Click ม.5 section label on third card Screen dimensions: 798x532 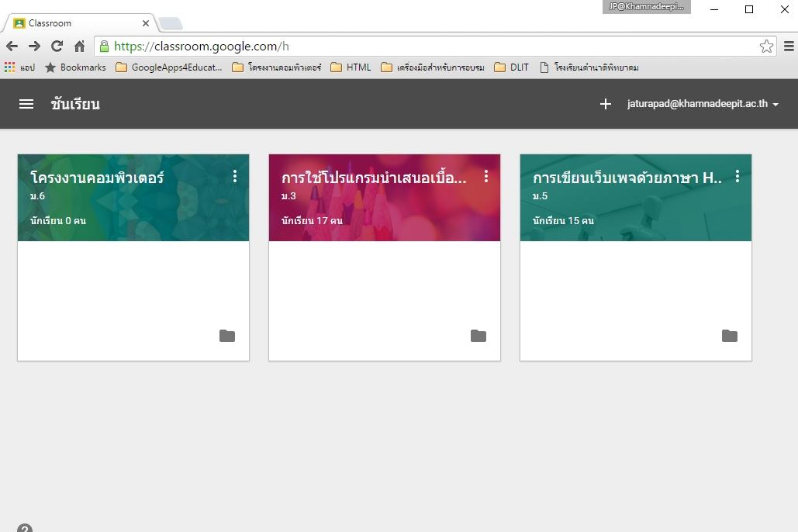(x=540, y=196)
